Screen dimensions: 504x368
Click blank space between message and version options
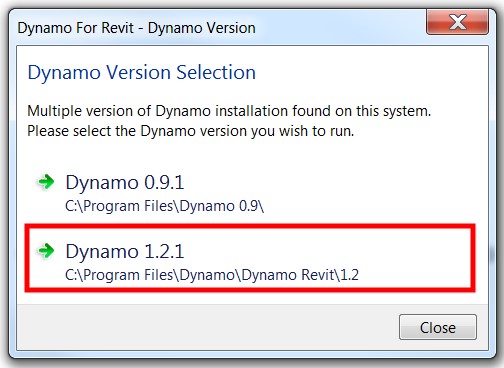(250, 154)
